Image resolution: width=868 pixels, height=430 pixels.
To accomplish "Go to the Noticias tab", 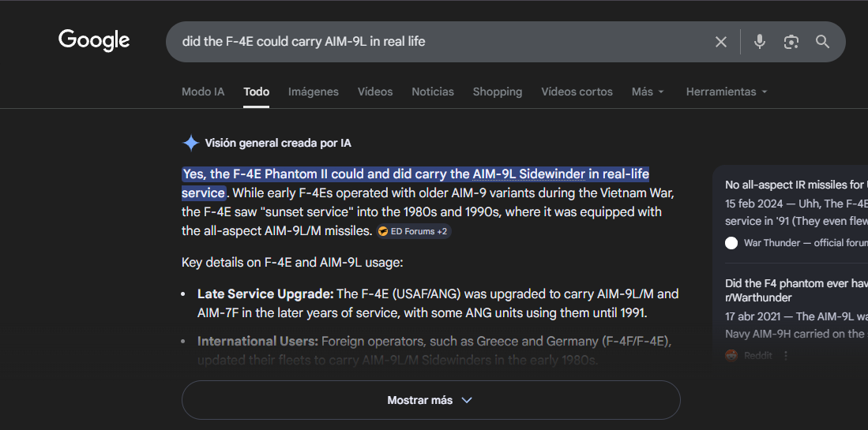I will tap(432, 92).
